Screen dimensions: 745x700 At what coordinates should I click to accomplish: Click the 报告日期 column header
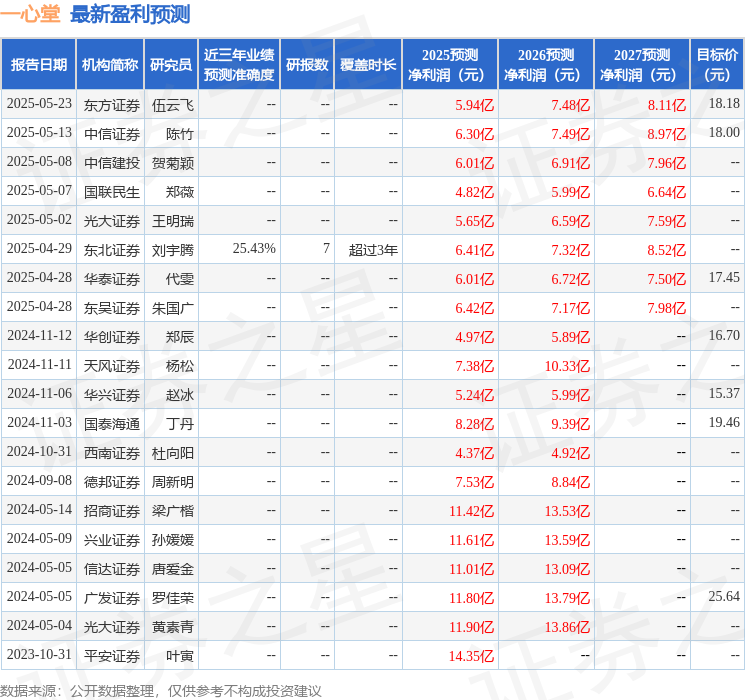click(x=38, y=65)
